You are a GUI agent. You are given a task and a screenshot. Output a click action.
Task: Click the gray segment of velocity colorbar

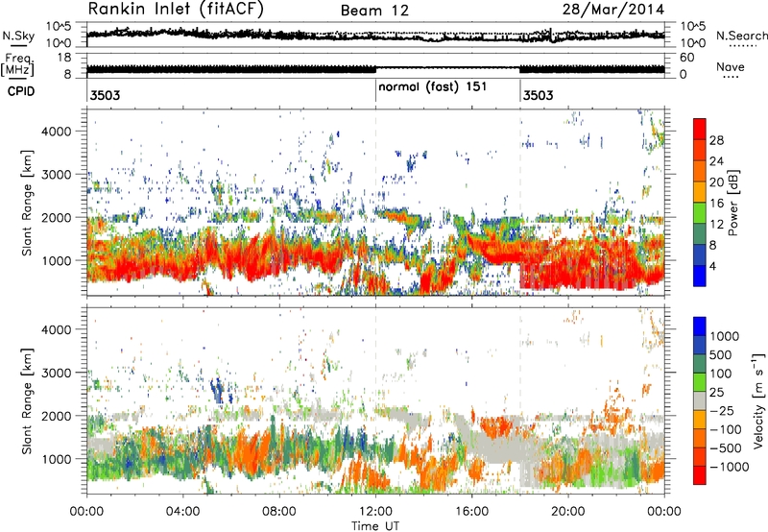(700, 400)
